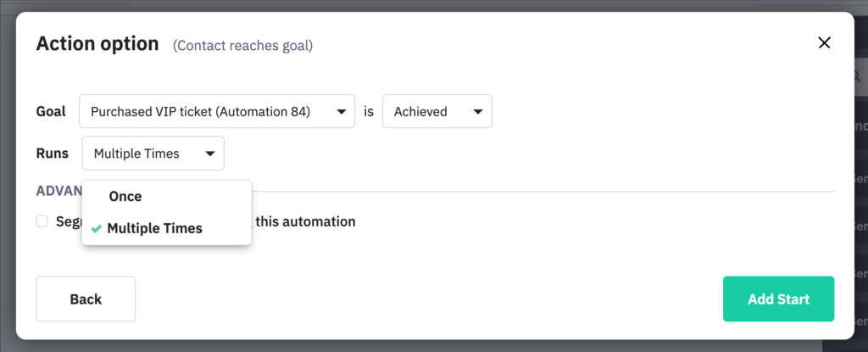The image size is (868, 352).
Task: Select the Once option
Action: coord(125,196)
